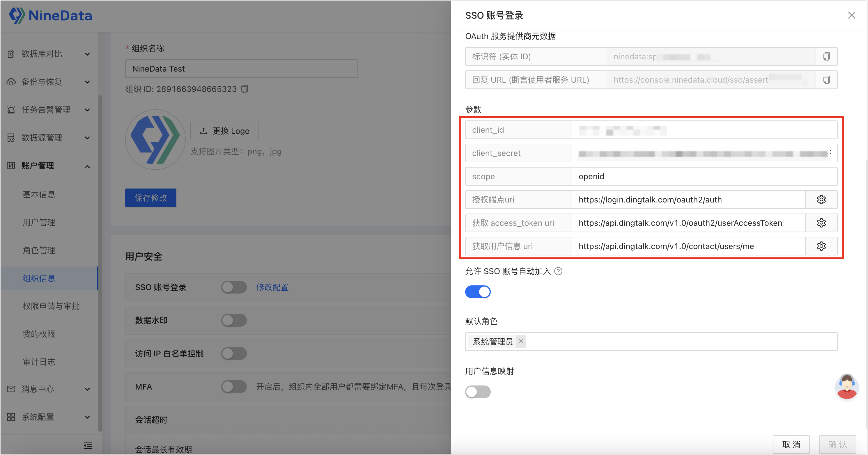Enable the 用户信息映射 toggle

[478, 392]
